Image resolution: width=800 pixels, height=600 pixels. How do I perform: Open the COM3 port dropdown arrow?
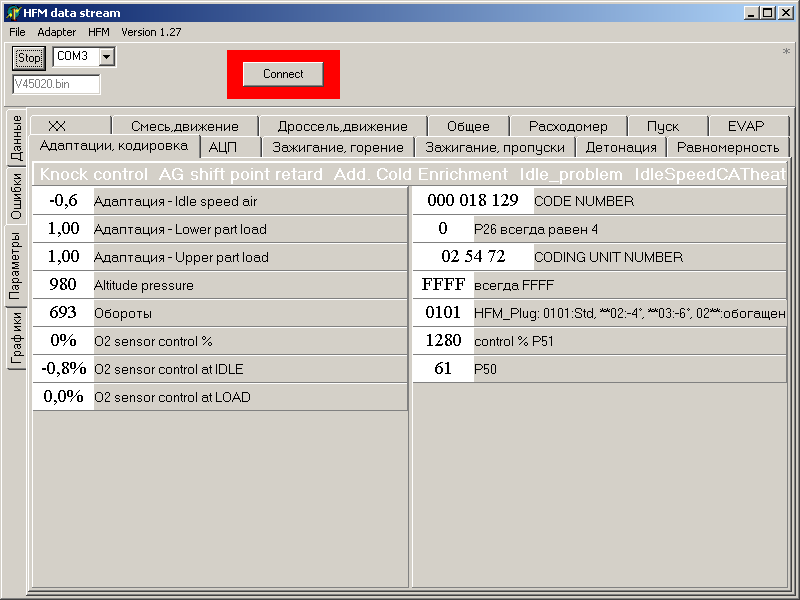point(107,57)
